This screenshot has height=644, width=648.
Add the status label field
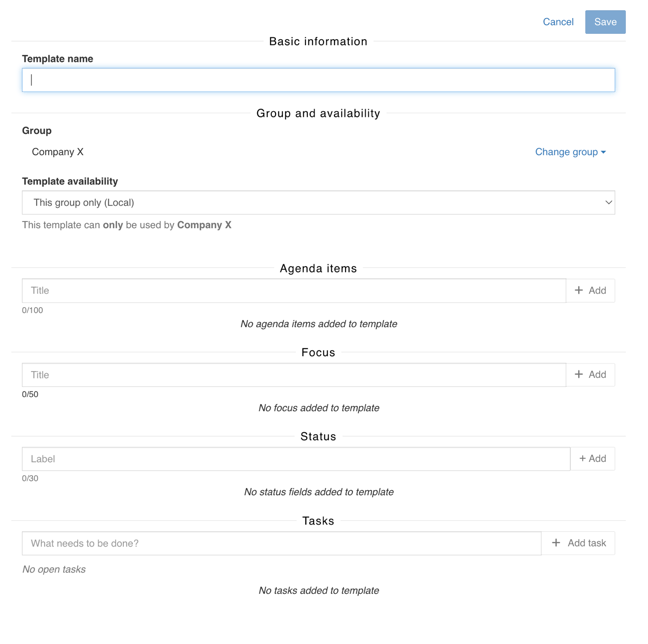tap(593, 459)
